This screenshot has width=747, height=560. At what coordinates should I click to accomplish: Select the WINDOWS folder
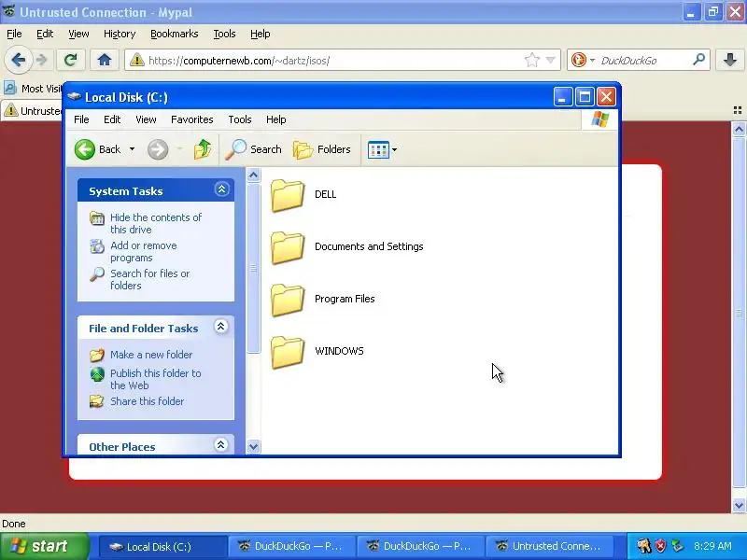pos(317,352)
